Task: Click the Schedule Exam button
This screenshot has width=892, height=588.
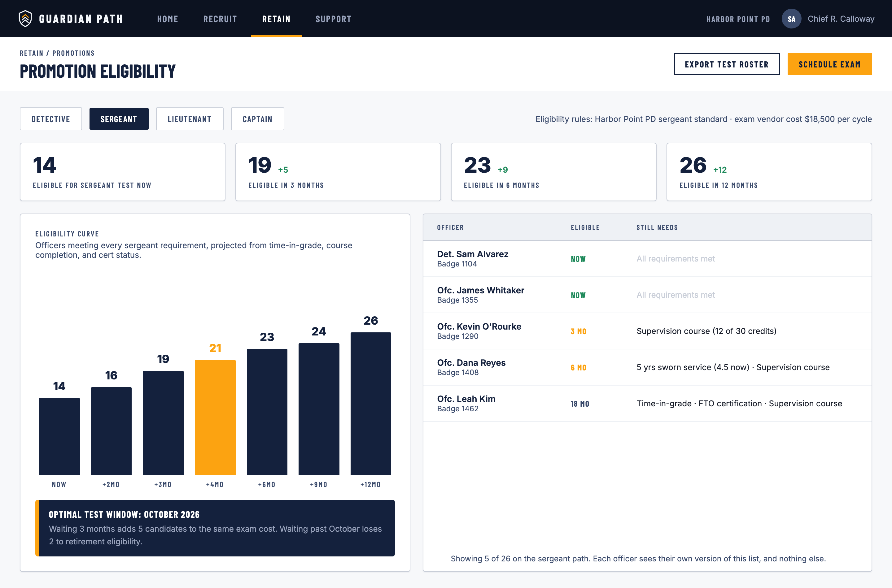Action: point(829,64)
